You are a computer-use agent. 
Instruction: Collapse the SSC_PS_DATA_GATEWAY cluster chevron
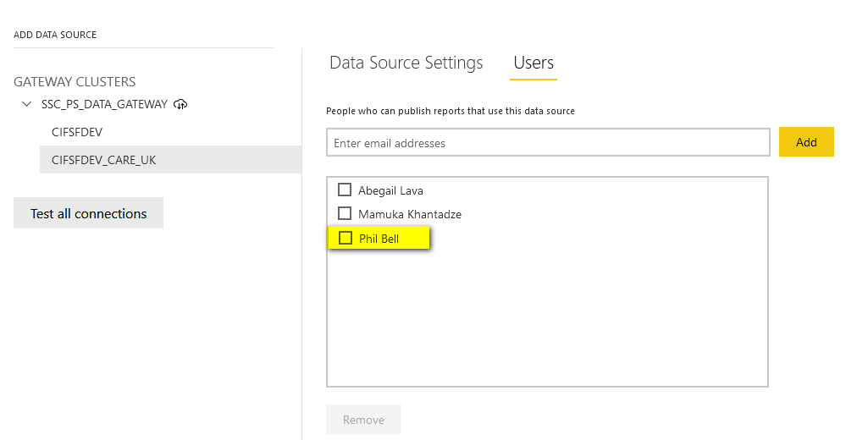click(26, 104)
